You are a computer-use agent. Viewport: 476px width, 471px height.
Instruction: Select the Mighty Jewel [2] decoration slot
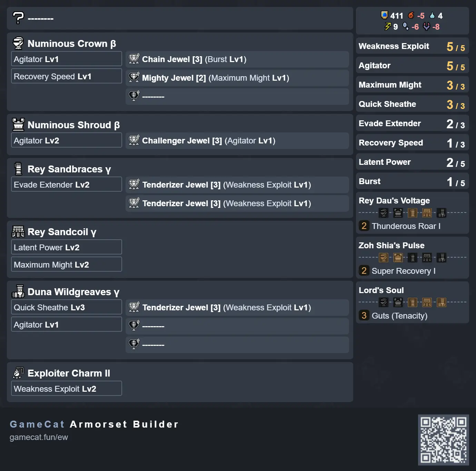(237, 78)
